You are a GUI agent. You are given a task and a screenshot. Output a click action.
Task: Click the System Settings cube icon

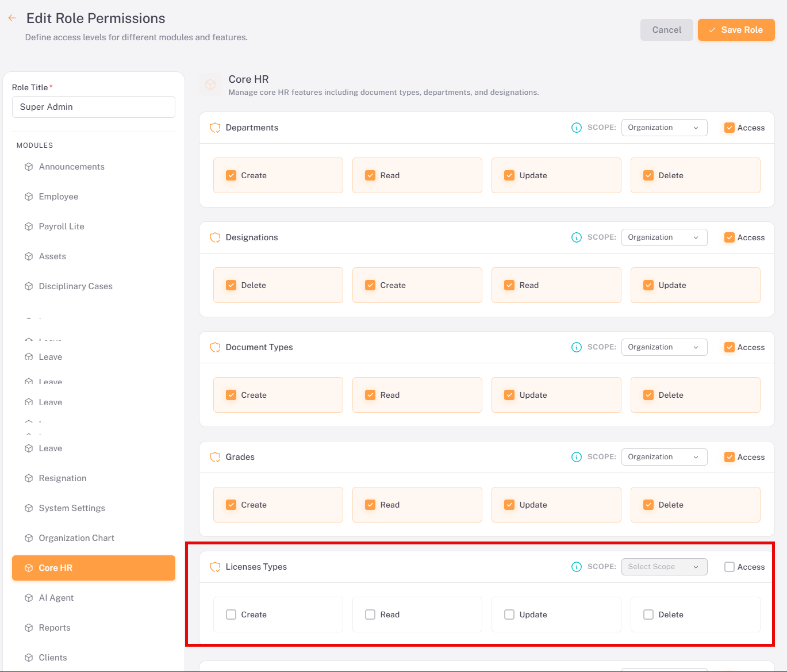[x=29, y=508]
